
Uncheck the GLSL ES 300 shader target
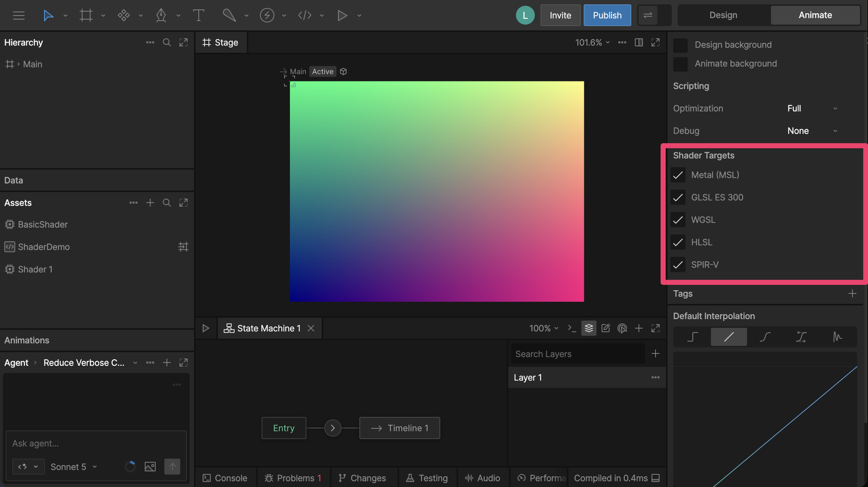click(x=678, y=198)
